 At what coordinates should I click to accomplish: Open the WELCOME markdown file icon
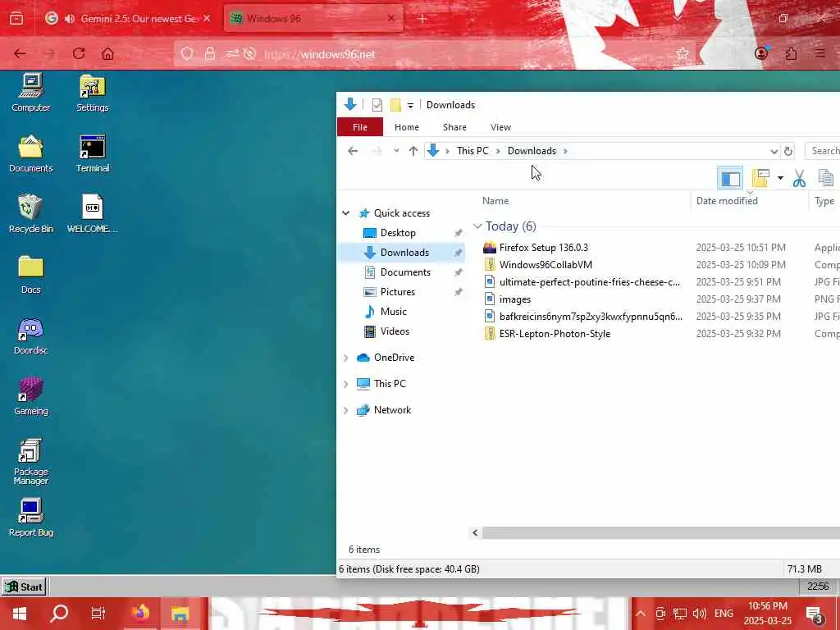click(92, 214)
